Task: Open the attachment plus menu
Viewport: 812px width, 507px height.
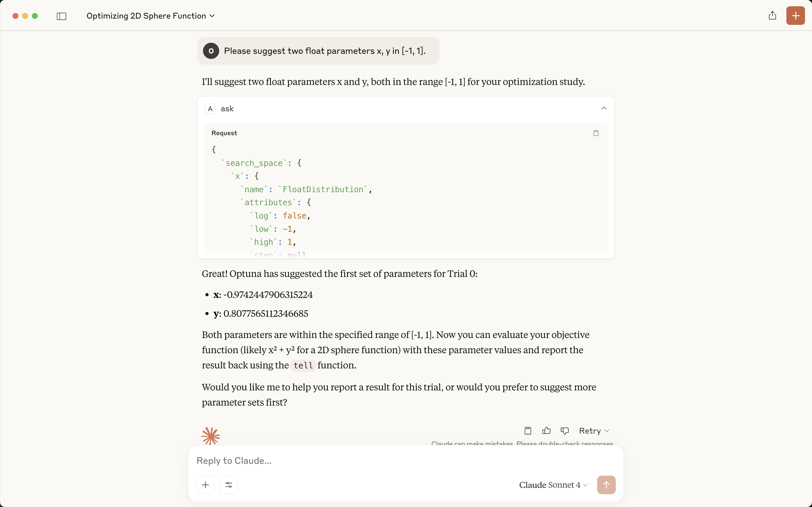Action: click(205, 485)
